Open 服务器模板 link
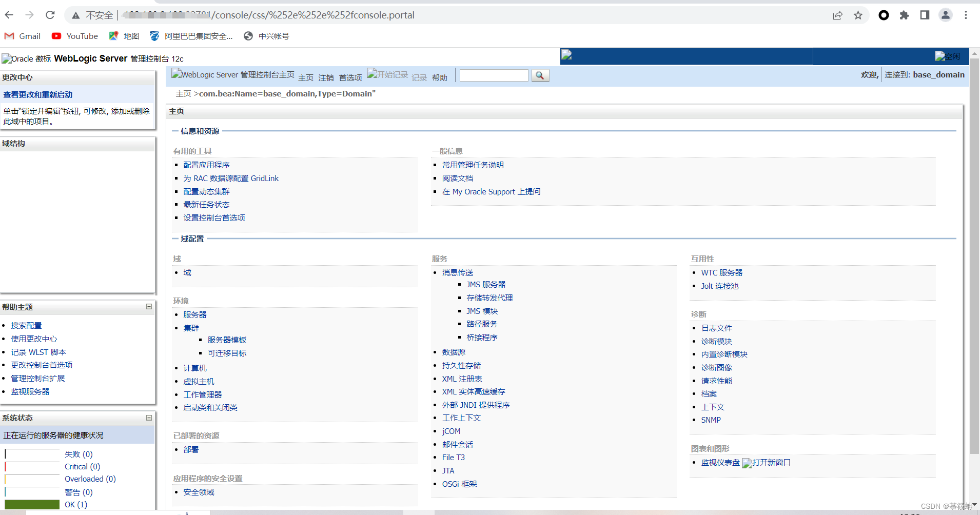This screenshot has height=515, width=980. tap(227, 340)
